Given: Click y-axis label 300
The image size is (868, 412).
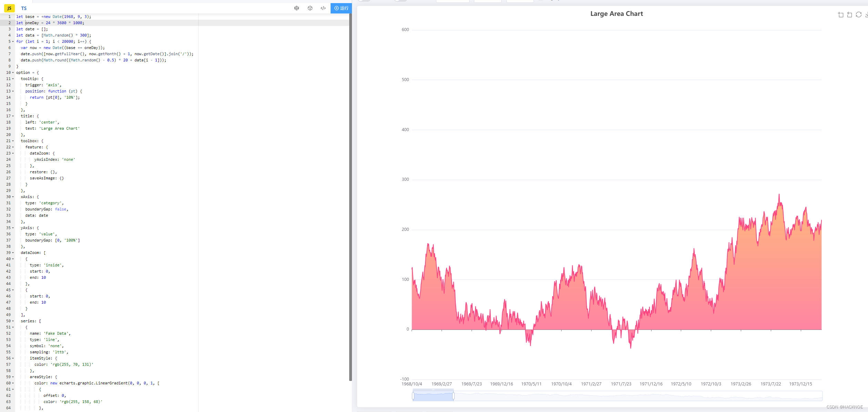Looking at the screenshot, I should [x=405, y=179].
